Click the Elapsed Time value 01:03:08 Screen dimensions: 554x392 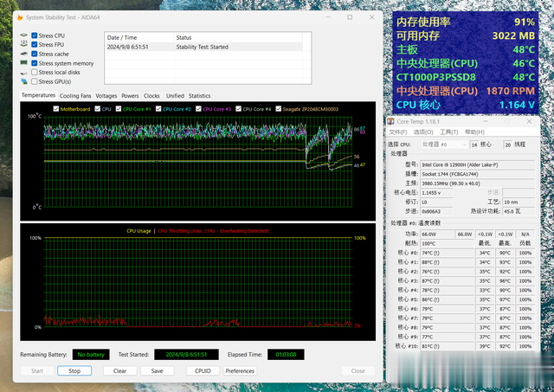pos(286,355)
